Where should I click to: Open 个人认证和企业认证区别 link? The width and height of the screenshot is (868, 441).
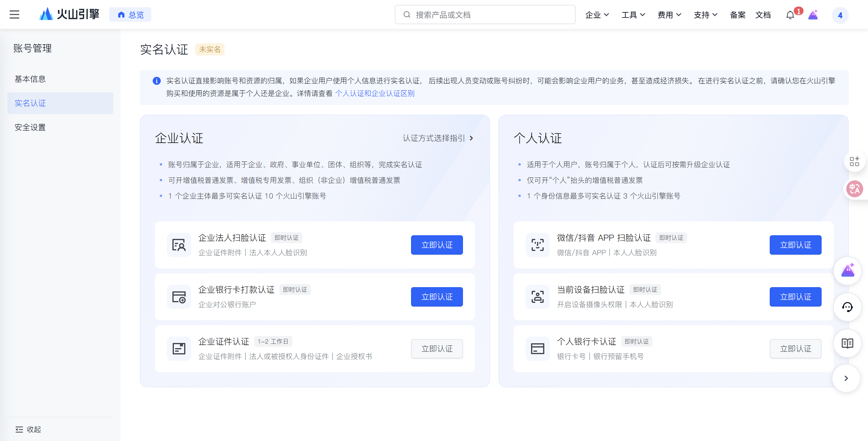pos(375,94)
